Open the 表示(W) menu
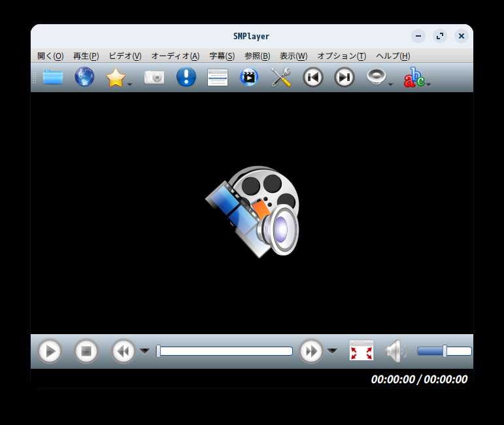 click(294, 56)
